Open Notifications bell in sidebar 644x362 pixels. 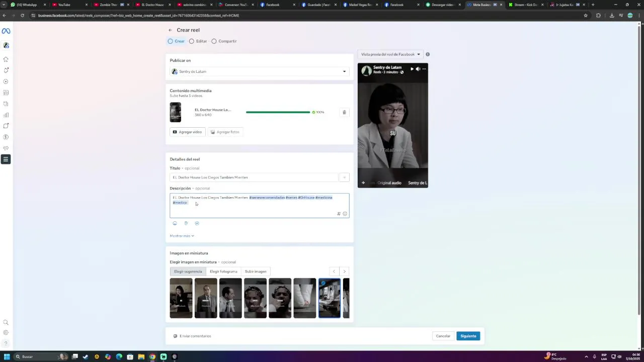[x=6, y=70]
